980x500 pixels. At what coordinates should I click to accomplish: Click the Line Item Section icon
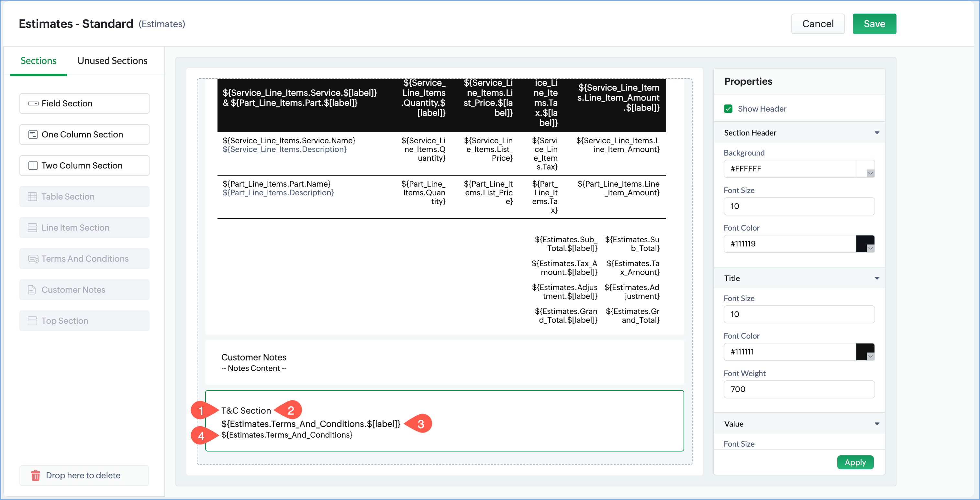[x=32, y=228]
